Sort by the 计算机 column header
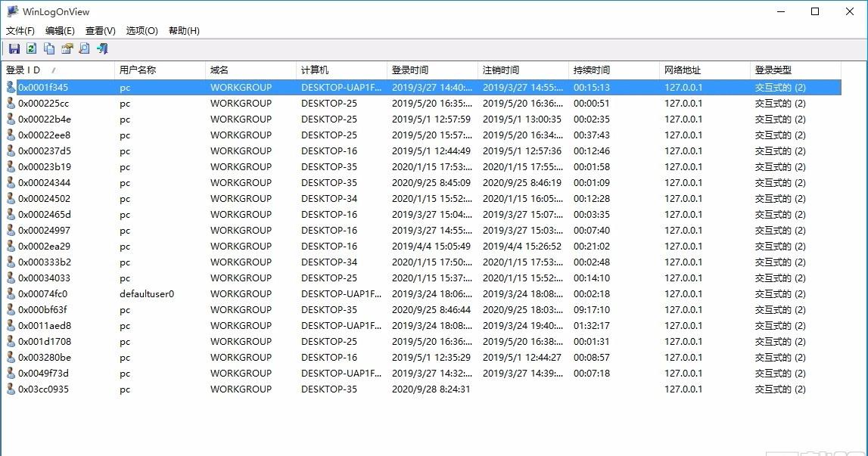Viewport: 868px width, 456px height. pyautogui.click(x=341, y=70)
